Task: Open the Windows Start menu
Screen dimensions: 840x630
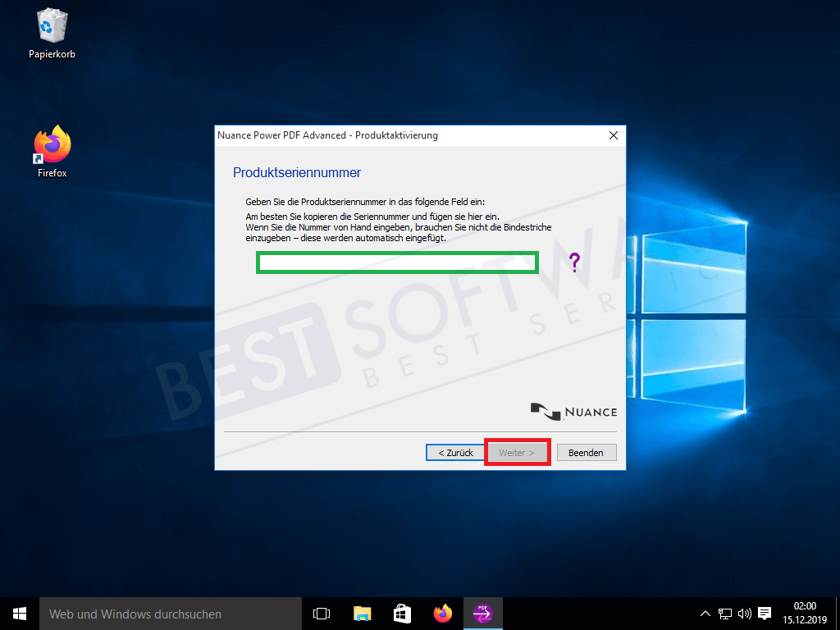Action: [20, 614]
